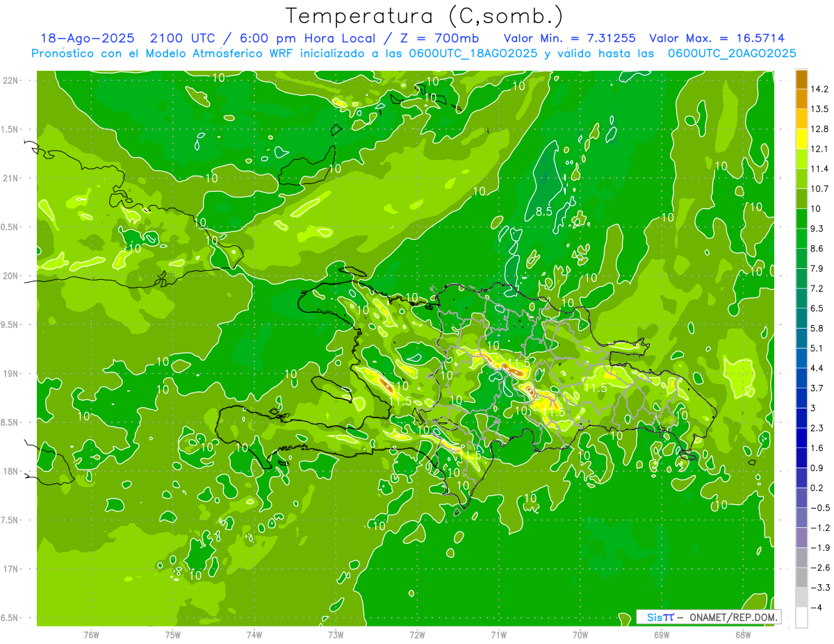
Task: Click the "0.9" colorbar value
Action: [817, 468]
